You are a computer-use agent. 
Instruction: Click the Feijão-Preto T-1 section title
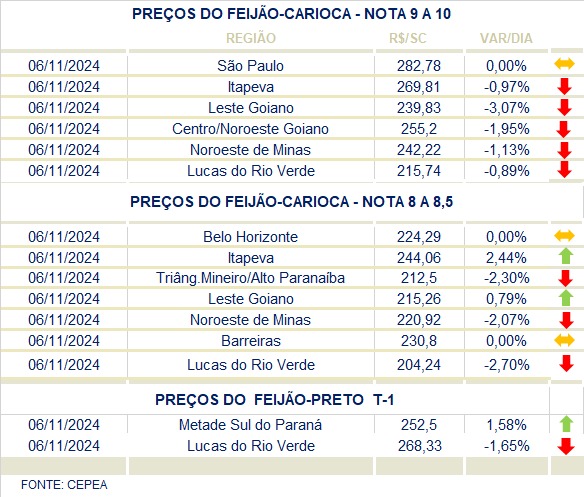point(274,400)
